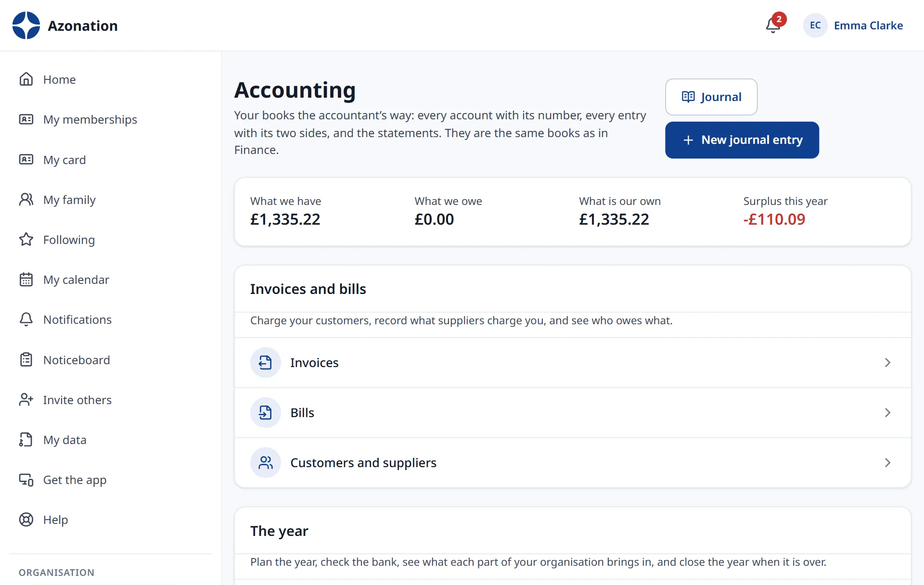The height and width of the screenshot is (585, 924).
Task: Click the Get the app devices icon
Action: (x=26, y=480)
